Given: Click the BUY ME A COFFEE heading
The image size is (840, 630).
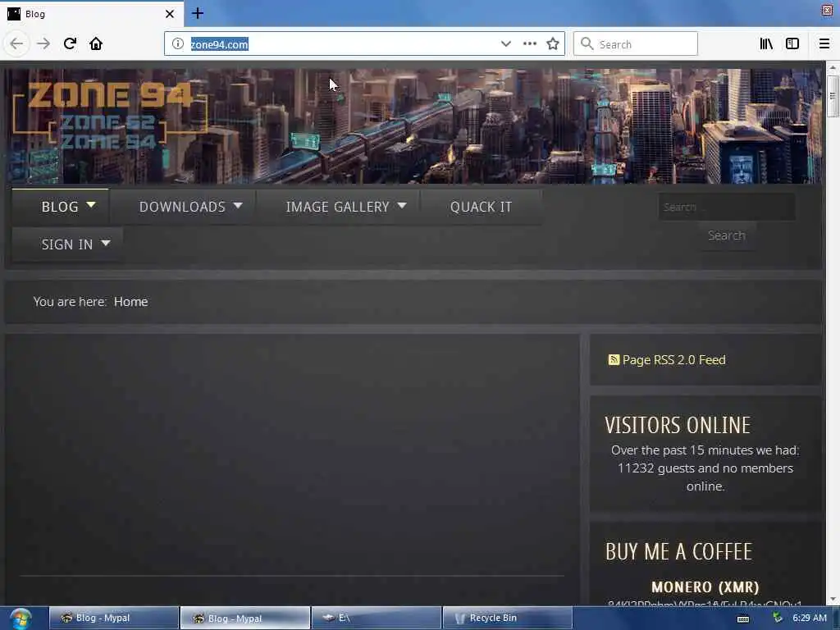Looking at the screenshot, I should pos(678,552).
